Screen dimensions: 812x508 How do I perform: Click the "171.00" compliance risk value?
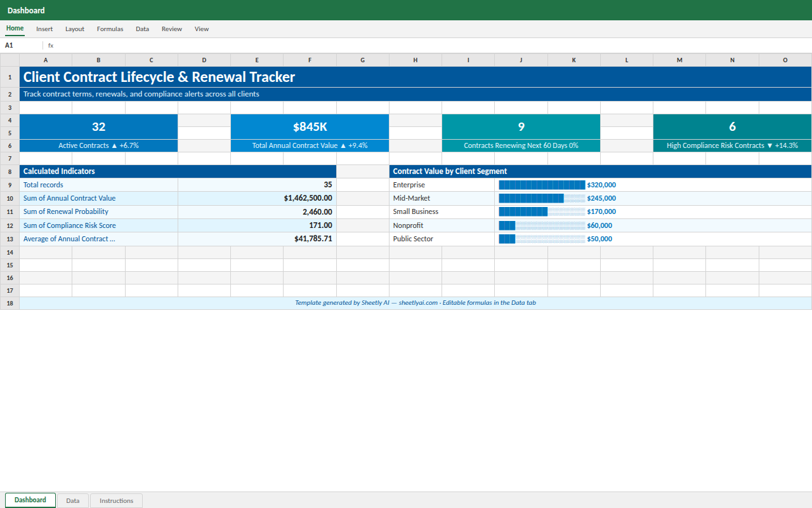pos(257,225)
